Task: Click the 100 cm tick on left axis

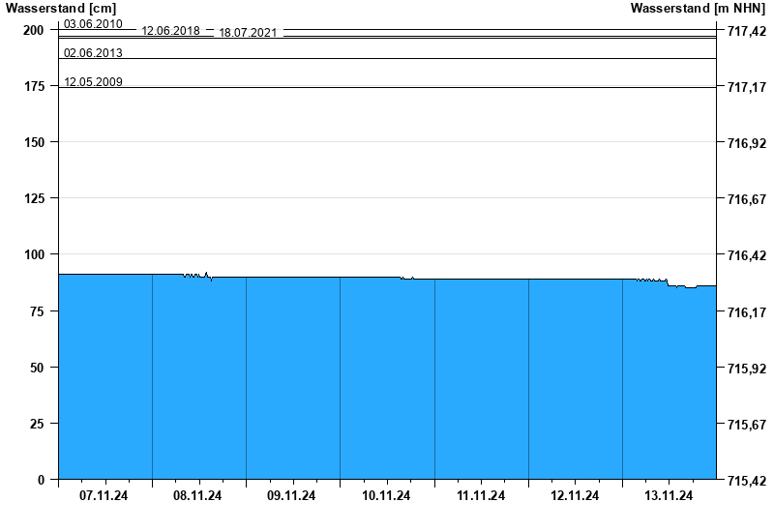Action: pyautogui.click(x=34, y=254)
